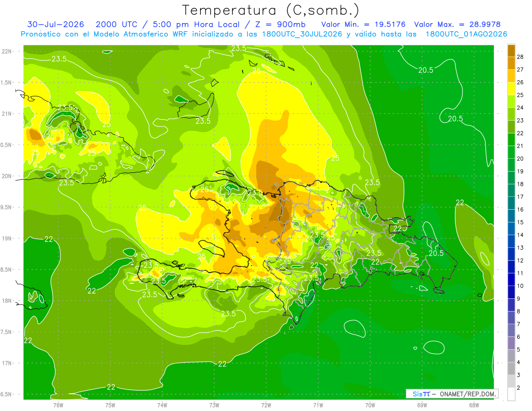Click the legend scale label "12"
The height and width of the screenshot is (411, 532).
[x=520, y=260]
